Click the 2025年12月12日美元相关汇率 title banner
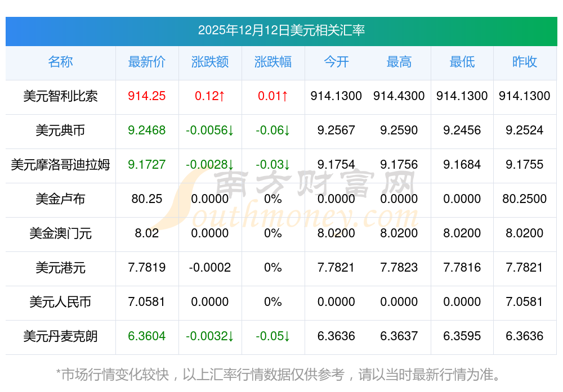 281,30
